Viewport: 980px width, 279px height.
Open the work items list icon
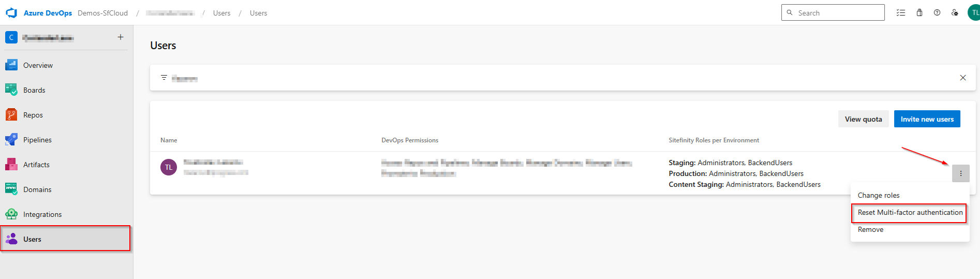[901, 13]
